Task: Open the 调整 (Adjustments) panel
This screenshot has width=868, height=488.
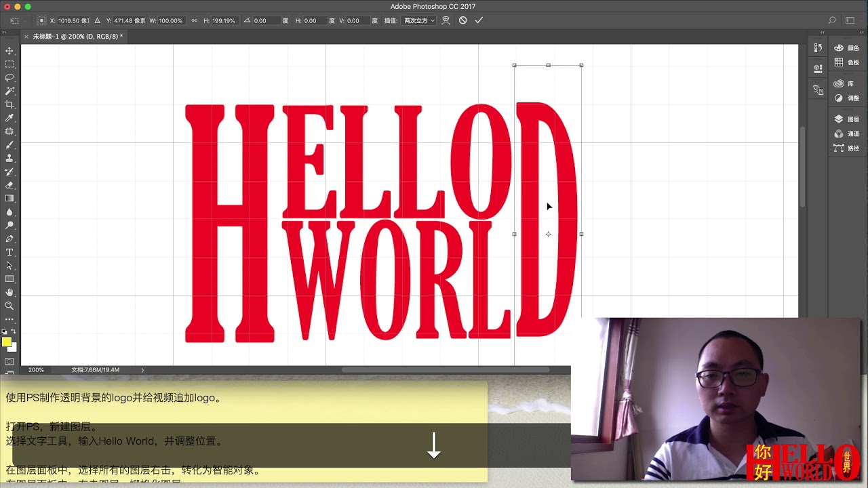Action: click(846, 98)
